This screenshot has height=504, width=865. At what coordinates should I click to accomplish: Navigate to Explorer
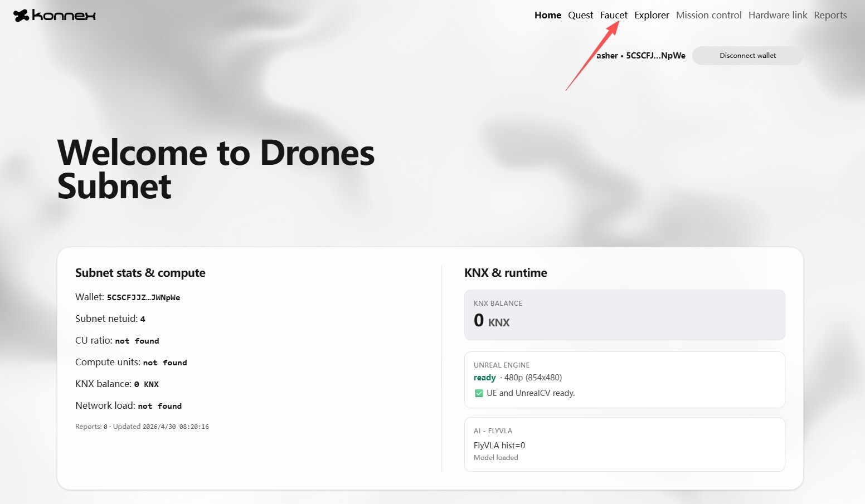[652, 15]
